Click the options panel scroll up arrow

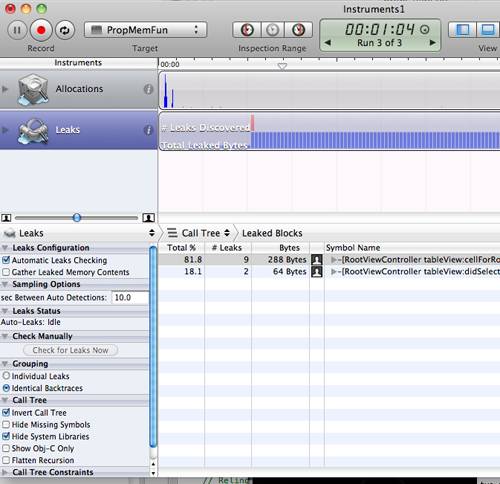pos(153,464)
